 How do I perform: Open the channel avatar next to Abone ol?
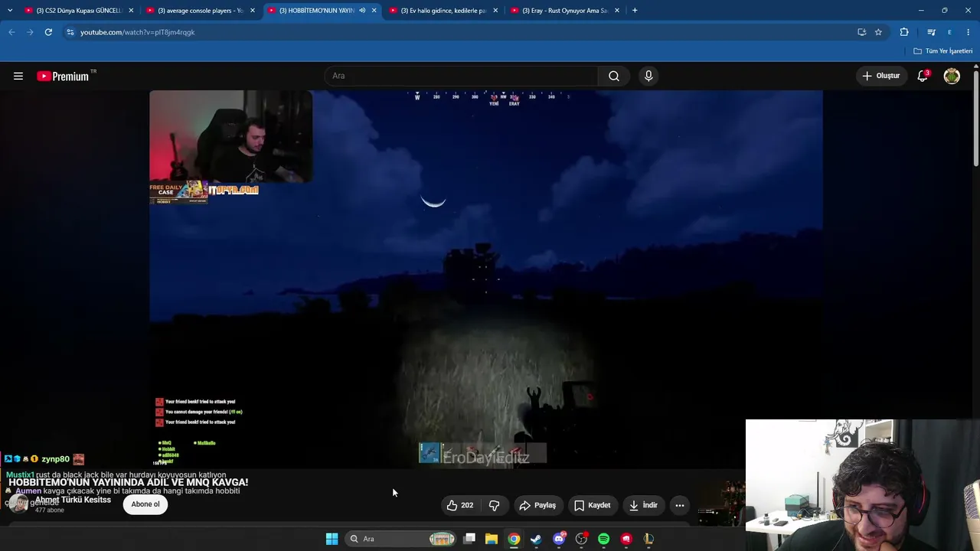coord(18,504)
